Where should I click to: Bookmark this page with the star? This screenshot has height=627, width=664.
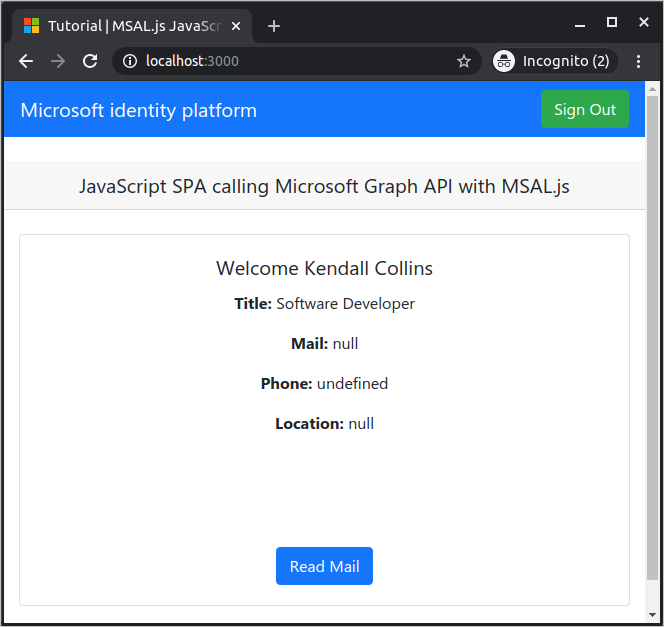click(x=464, y=61)
